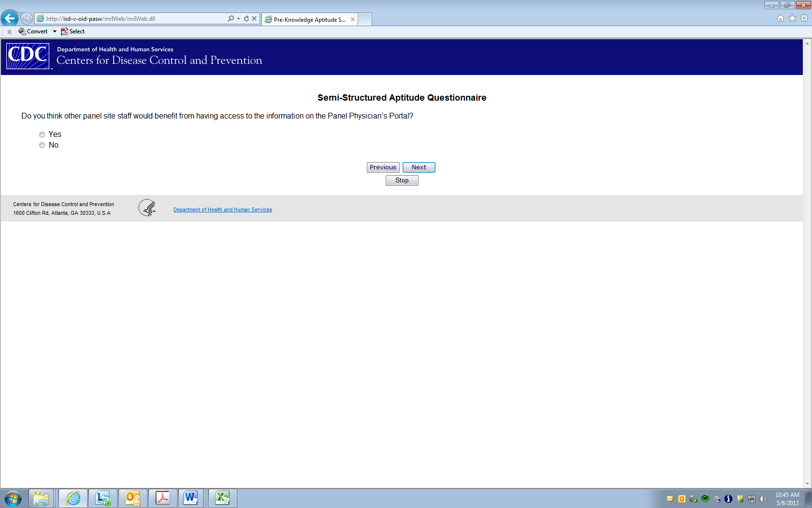The height and width of the screenshot is (508, 812).
Task: Click the browser forward arrow
Action: (27, 18)
